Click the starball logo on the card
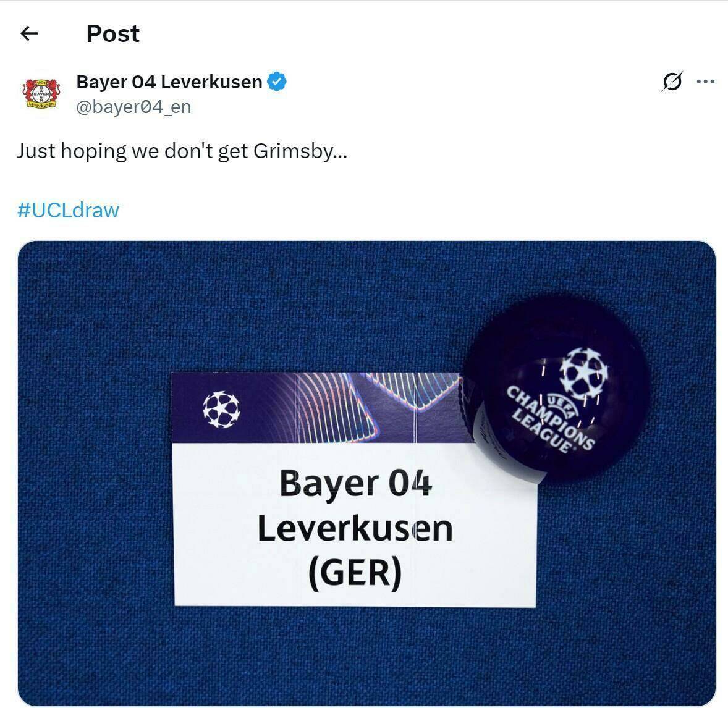The width and height of the screenshot is (728, 708). click(x=221, y=410)
